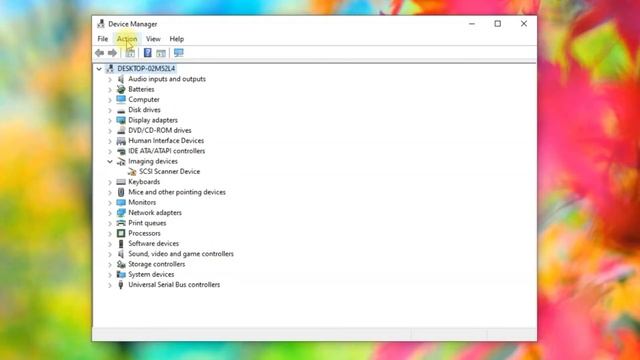Image resolution: width=640 pixels, height=360 pixels.
Task: Select the DESKTOP-02MS2L4 computer name text
Action: click(x=146, y=69)
